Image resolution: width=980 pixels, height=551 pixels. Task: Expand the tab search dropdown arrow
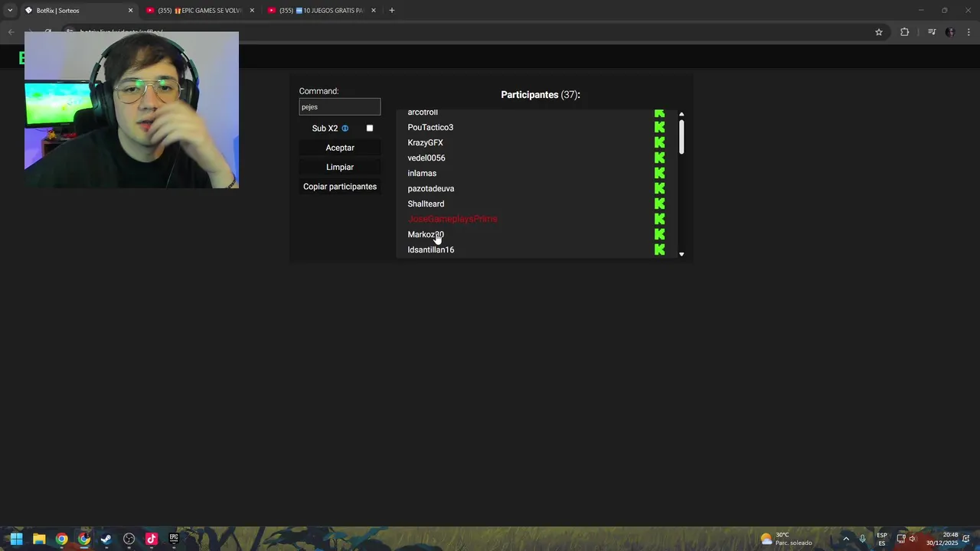pyautogui.click(x=10, y=10)
